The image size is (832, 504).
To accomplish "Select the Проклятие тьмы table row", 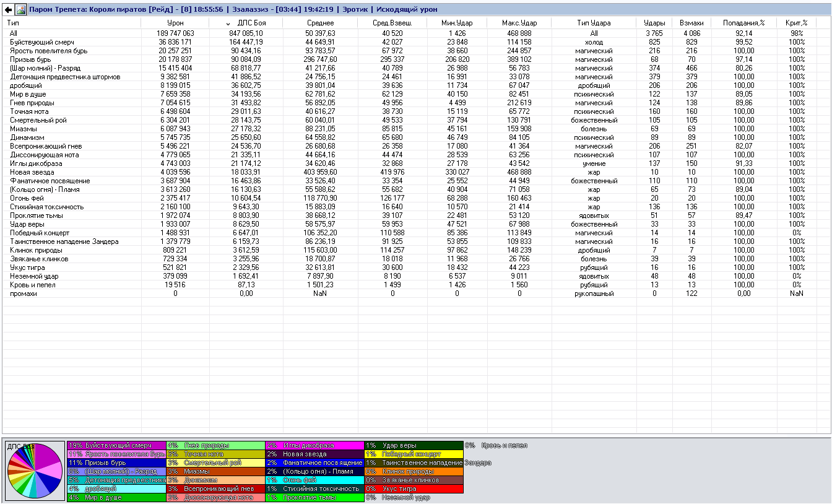I will click(x=416, y=215).
